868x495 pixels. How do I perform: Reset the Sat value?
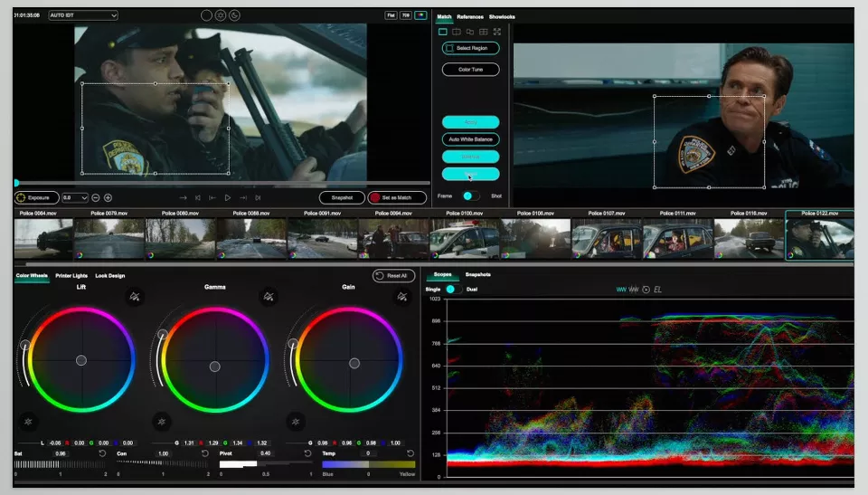click(x=102, y=453)
